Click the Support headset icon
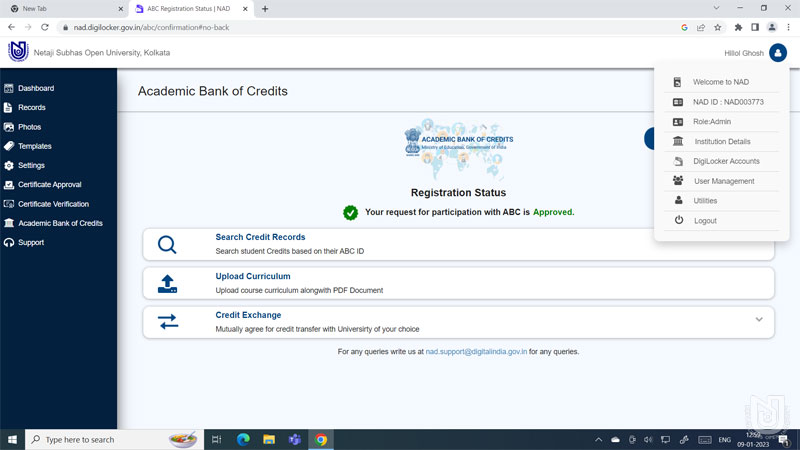The height and width of the screenshot is (450, 800). 9,242
